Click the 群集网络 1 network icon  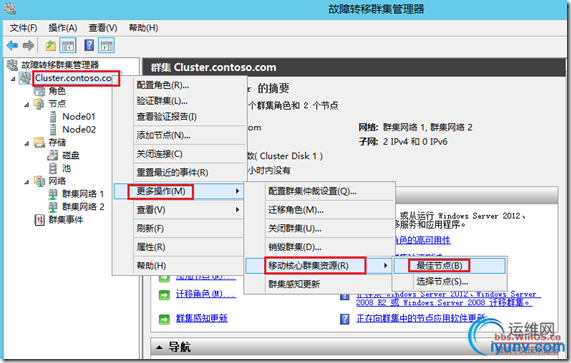53,194
